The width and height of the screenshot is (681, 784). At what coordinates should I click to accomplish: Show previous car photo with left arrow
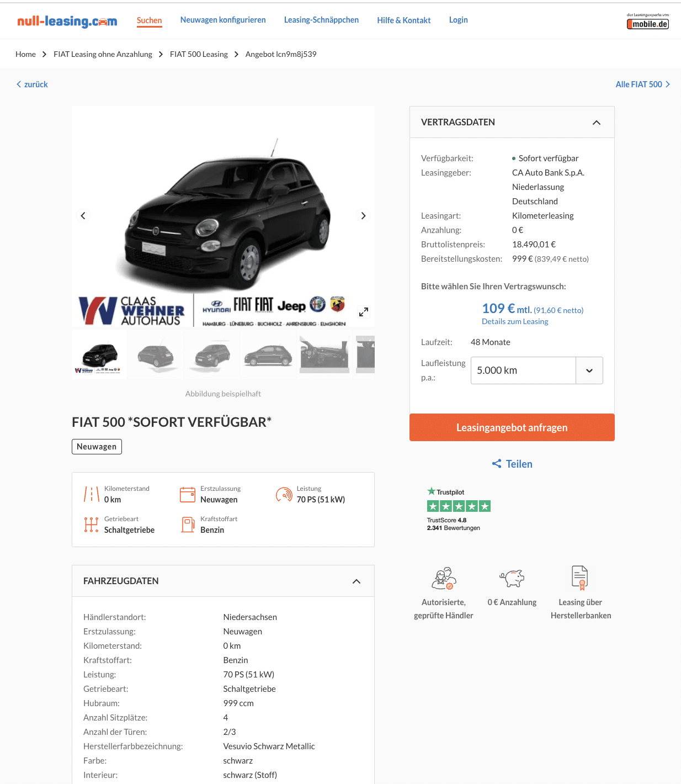pyautogui.click(x=83, y=216)
